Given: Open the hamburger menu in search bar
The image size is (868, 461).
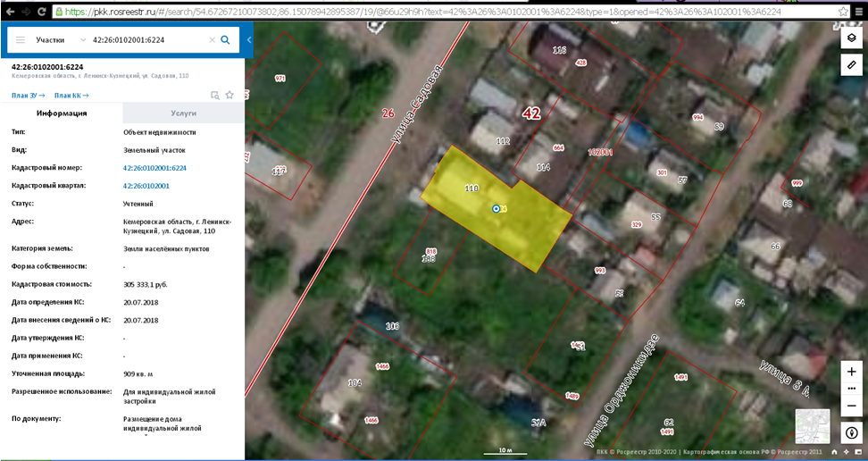Looking at the screenshot, I should [x=20, y=40].
